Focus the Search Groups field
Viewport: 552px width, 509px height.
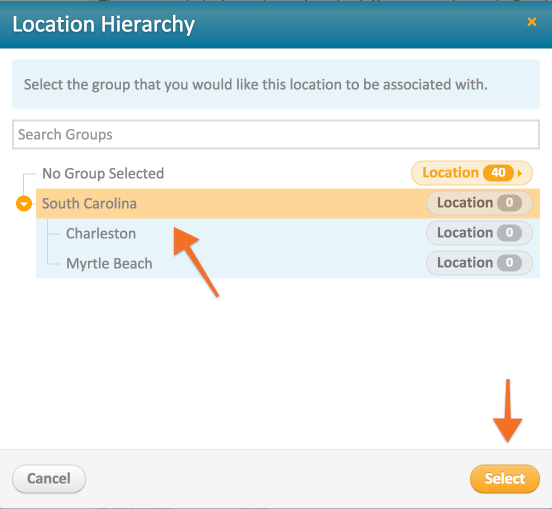pos(276,134)
